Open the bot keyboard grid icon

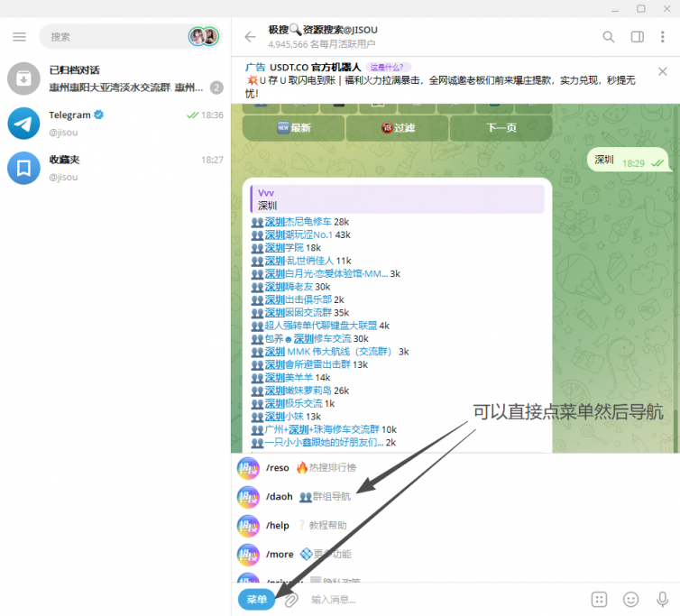pyautogui.click(x=599, y=600)
